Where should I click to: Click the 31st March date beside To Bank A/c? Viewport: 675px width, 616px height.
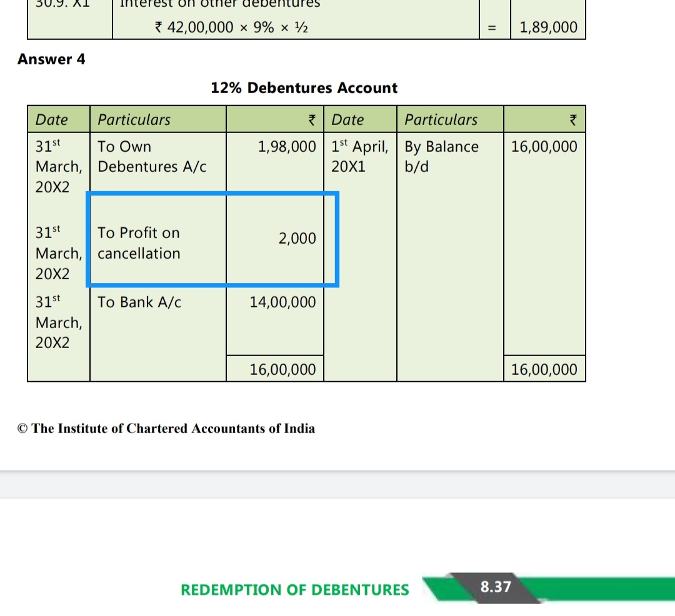point(59,322)
